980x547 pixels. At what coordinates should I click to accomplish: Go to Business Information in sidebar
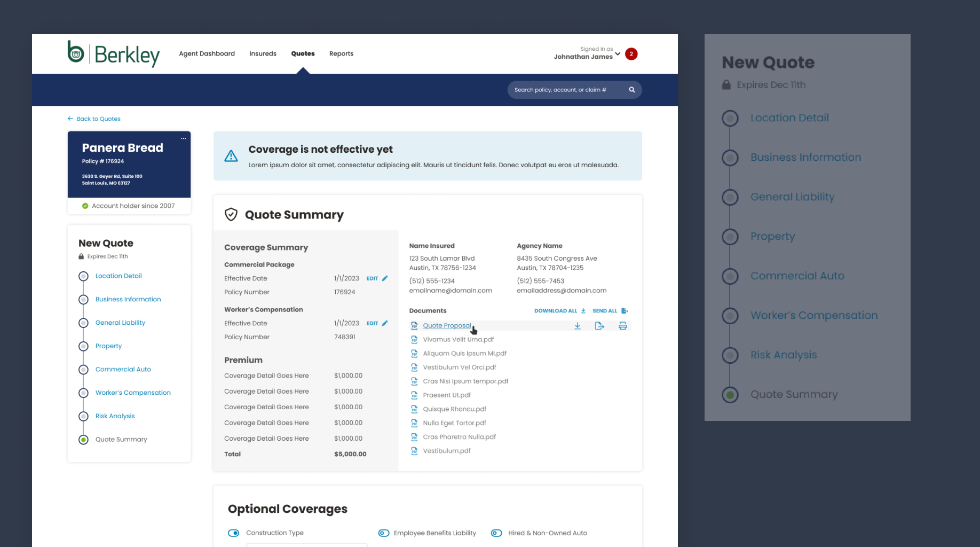tap(128, 299)
